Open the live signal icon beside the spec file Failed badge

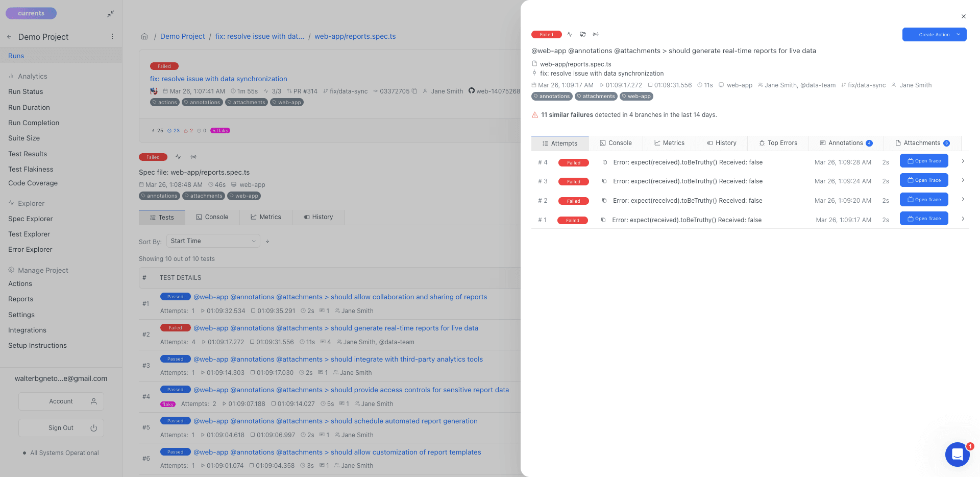coord(193,157)
